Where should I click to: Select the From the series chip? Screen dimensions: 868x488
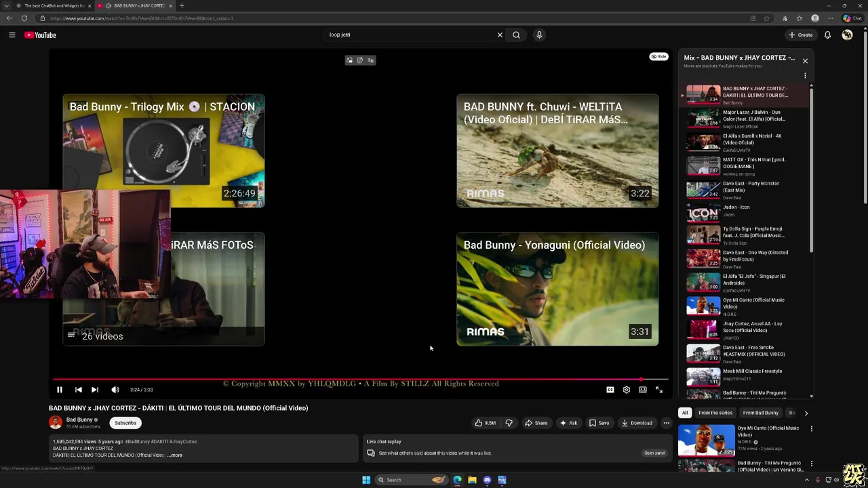[x=715, y=413]
